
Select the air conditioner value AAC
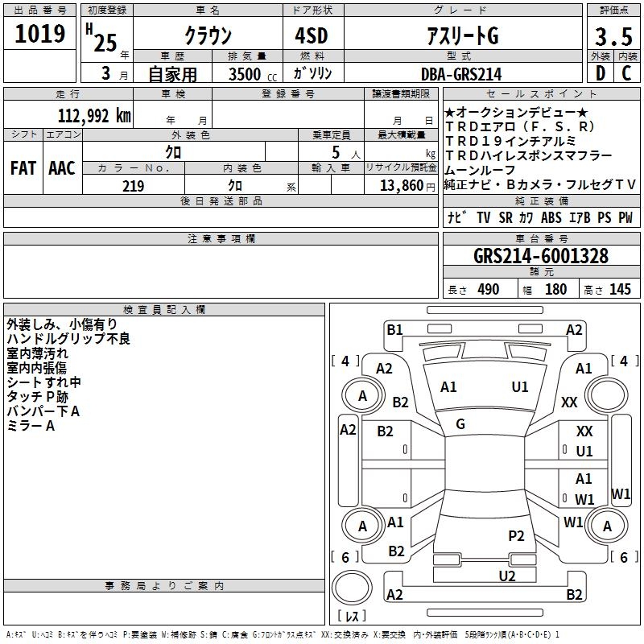(62, 168)
